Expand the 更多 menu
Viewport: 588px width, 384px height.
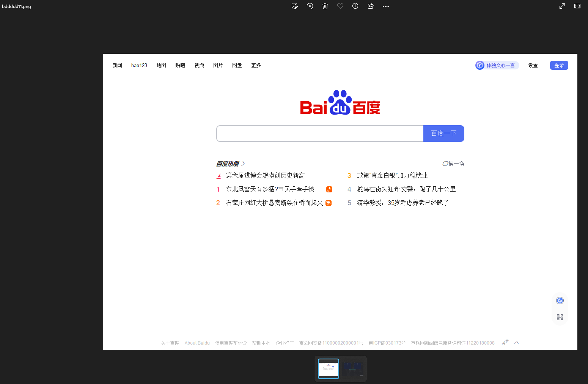[256, 65]
